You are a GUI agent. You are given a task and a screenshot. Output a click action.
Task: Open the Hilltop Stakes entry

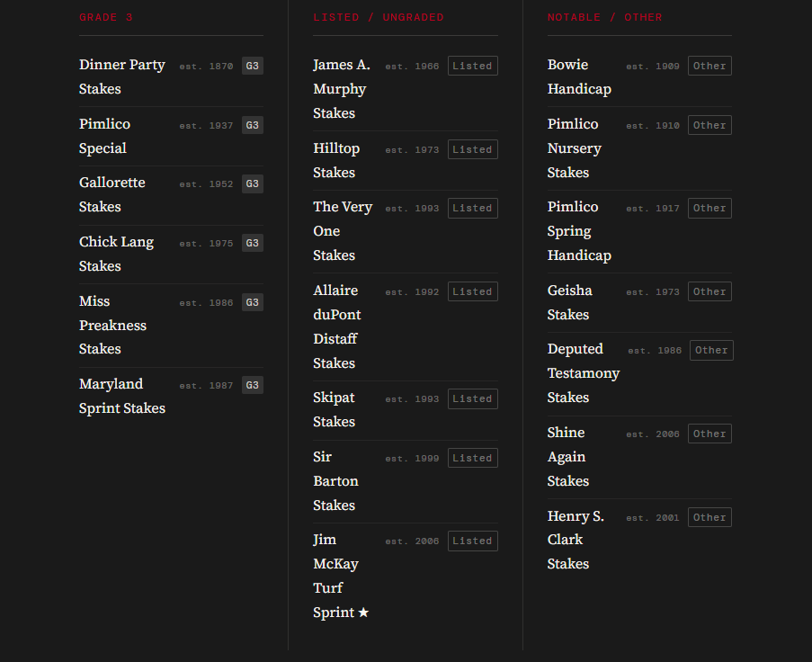click(x=336, y=160)
